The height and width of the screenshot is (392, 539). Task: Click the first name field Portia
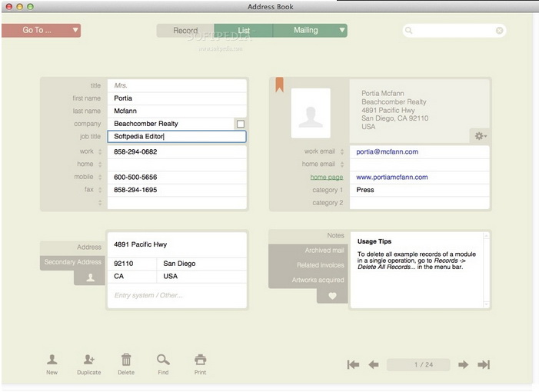click(177, 98)
